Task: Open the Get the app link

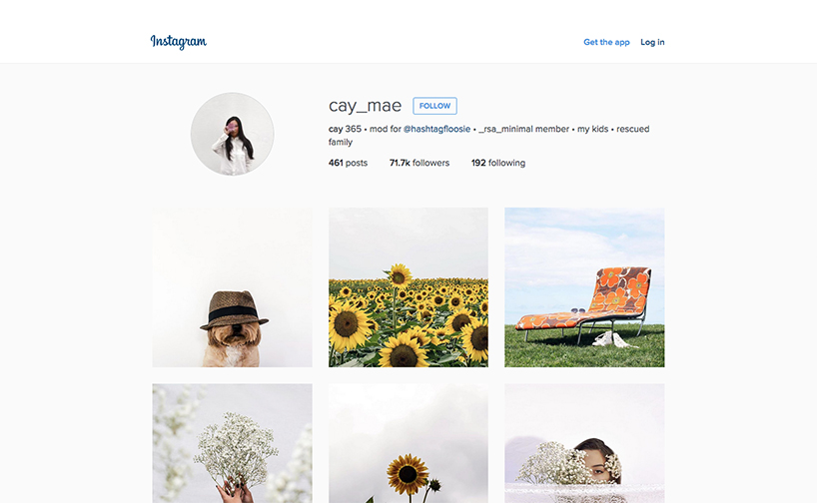Action: click(606, 42)
